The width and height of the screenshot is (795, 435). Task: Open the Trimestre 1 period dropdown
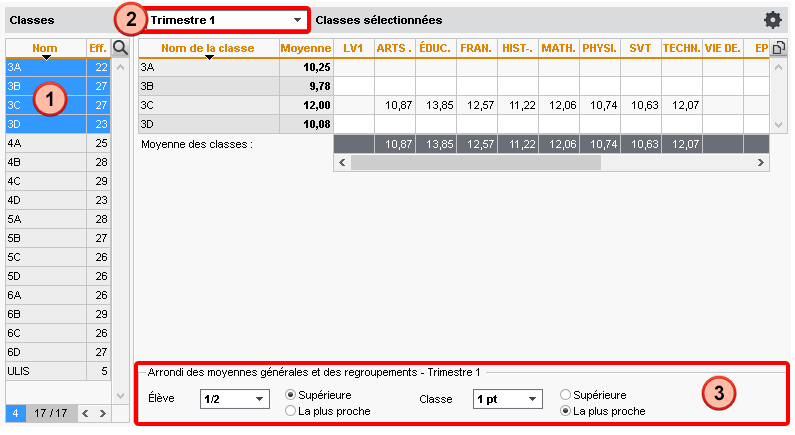pyautogui.click(x=226, y=20)
